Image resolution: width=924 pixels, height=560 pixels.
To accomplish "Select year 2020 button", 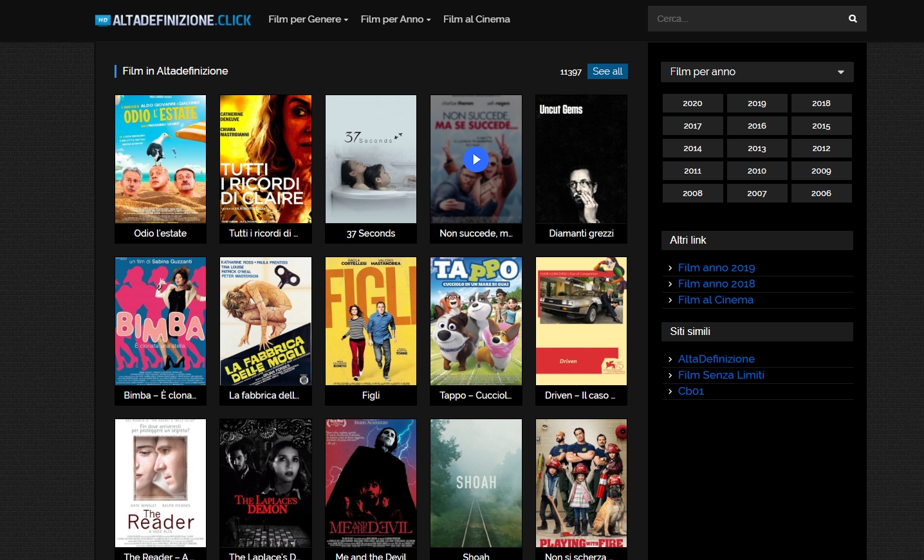I will point(693,104).
